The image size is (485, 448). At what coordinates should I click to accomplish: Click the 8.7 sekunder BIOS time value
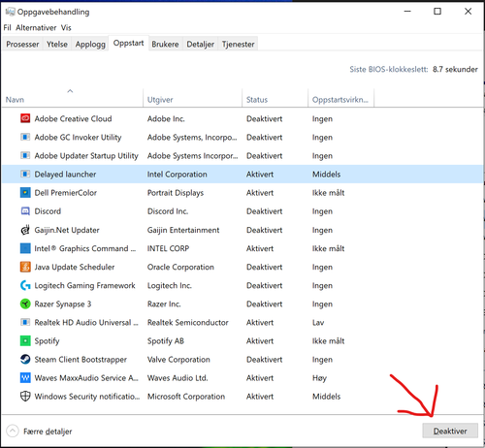point(455,69)
